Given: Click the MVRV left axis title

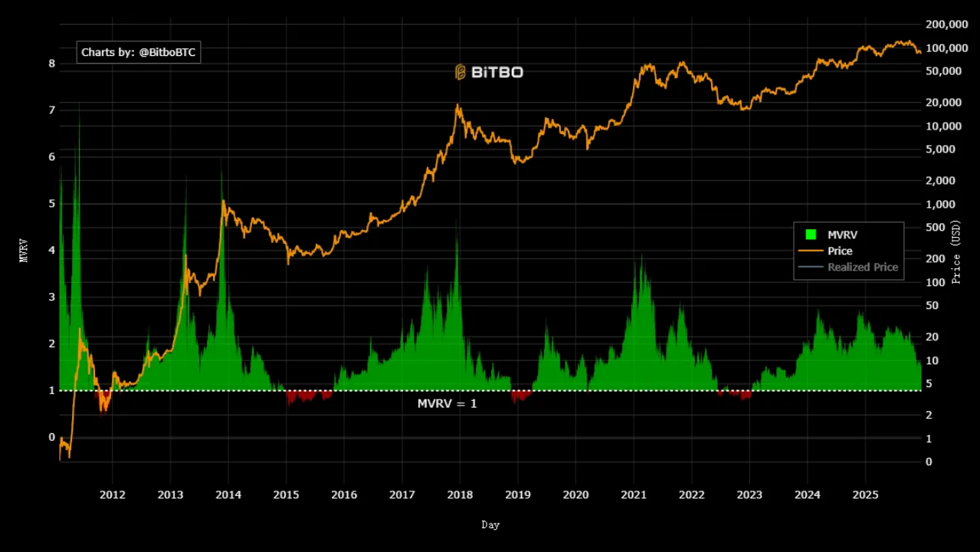Looking at the screenshot, I should [x=24, y=251].
